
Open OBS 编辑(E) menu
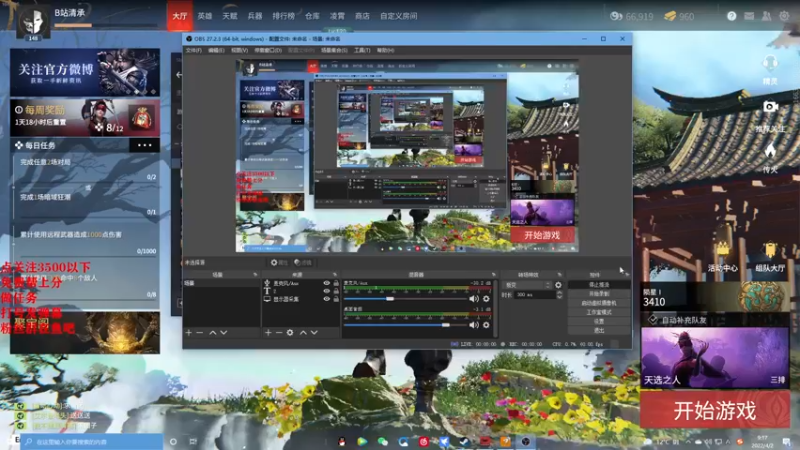click(x=216, y=51)
